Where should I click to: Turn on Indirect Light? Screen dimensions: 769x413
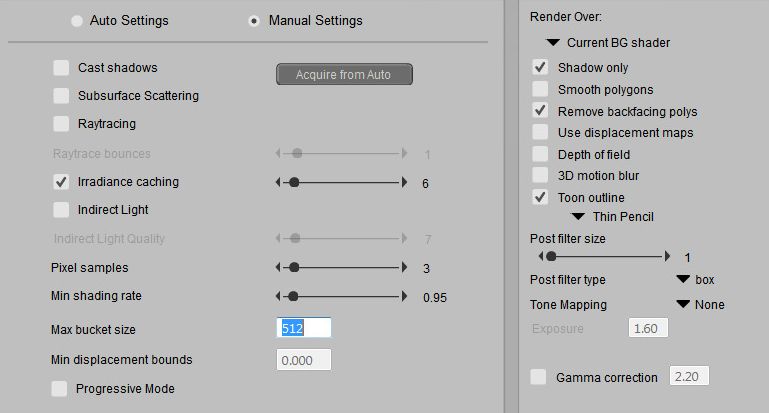pos(61,210)
